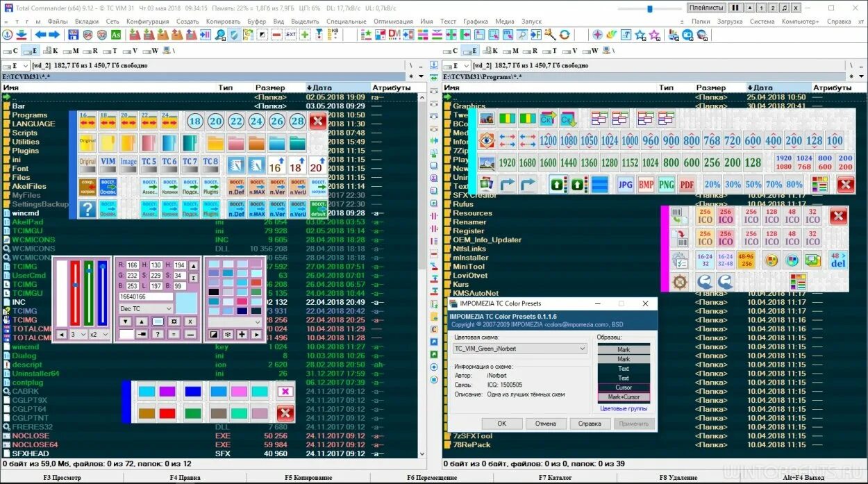Click the EXT toolbar icon
This screenshot has height=484, width=868.
[x=291, y=35]
